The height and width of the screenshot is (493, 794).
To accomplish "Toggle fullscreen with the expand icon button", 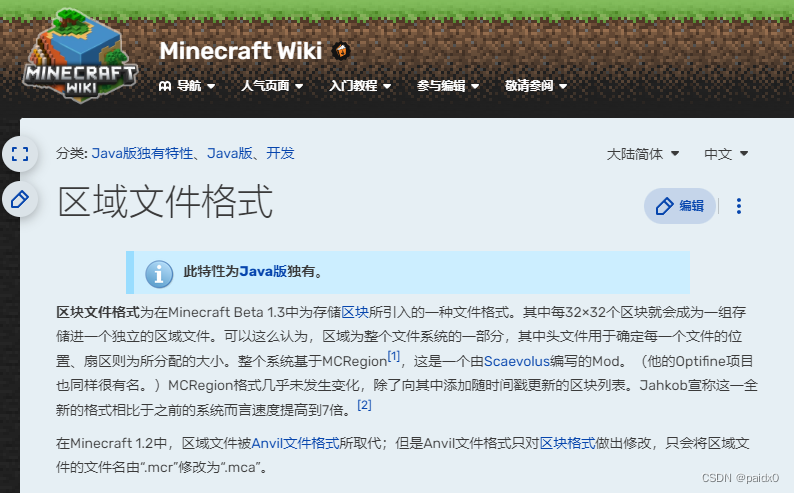I will (x=20, y=154).
